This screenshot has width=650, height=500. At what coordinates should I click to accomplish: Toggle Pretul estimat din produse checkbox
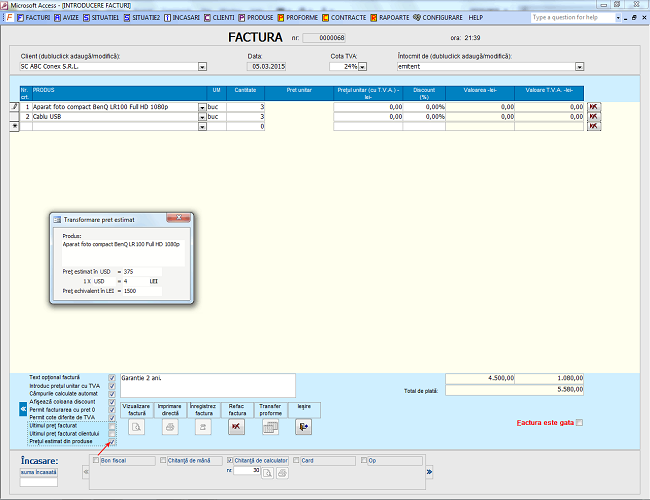pos(112,442)
